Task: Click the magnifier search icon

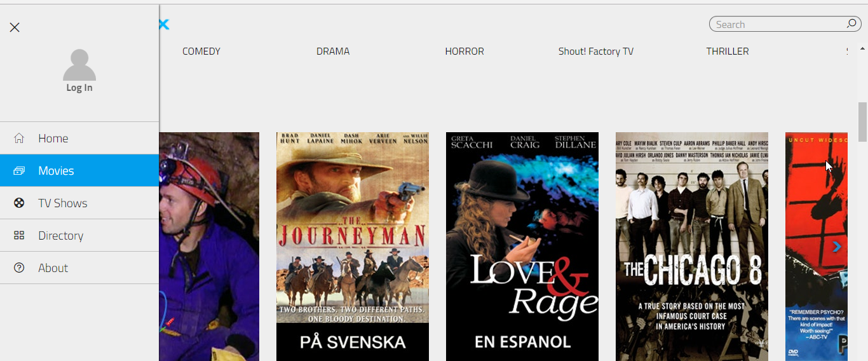Action: (x=851, y=24)
